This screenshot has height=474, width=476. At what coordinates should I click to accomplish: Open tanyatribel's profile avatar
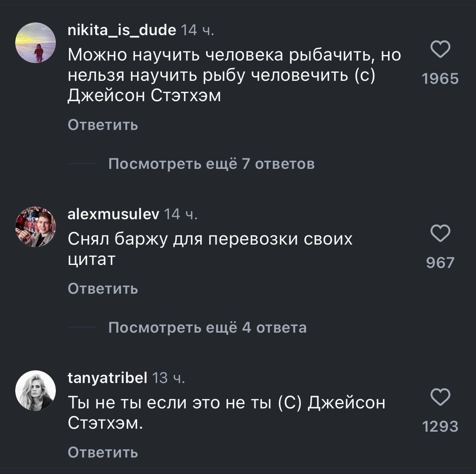pyautogui.click(x=36, y=391)
